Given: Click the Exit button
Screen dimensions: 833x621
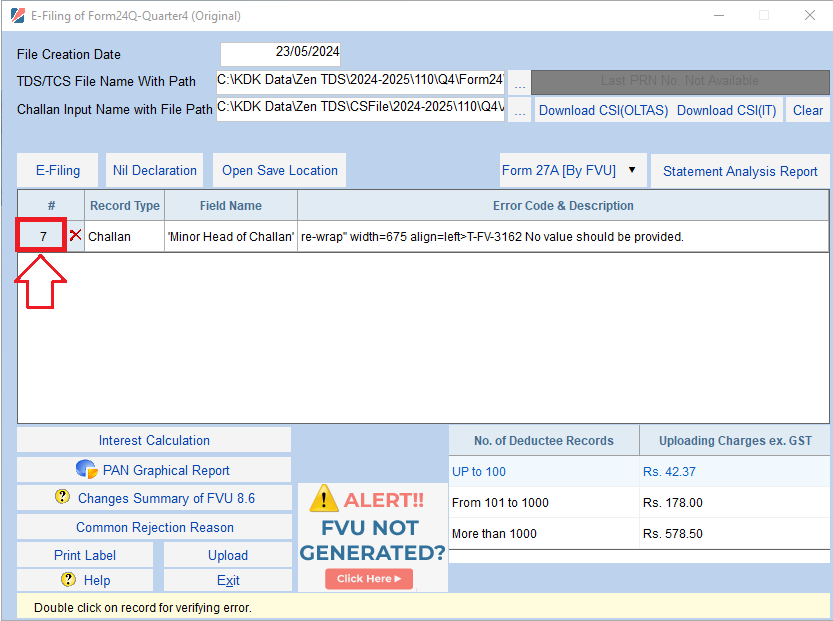Looking at the screenshot, I should [228, 580].
